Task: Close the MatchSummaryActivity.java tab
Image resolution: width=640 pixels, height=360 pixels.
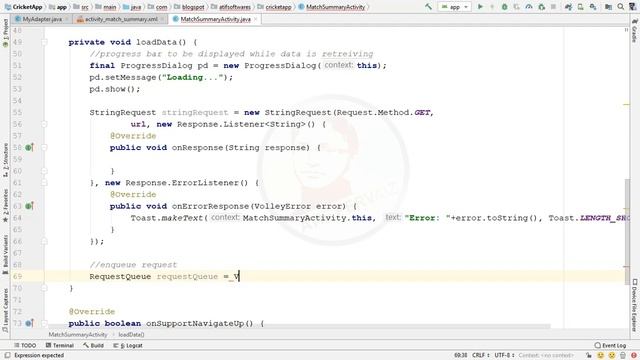Action: click(256, 19)
